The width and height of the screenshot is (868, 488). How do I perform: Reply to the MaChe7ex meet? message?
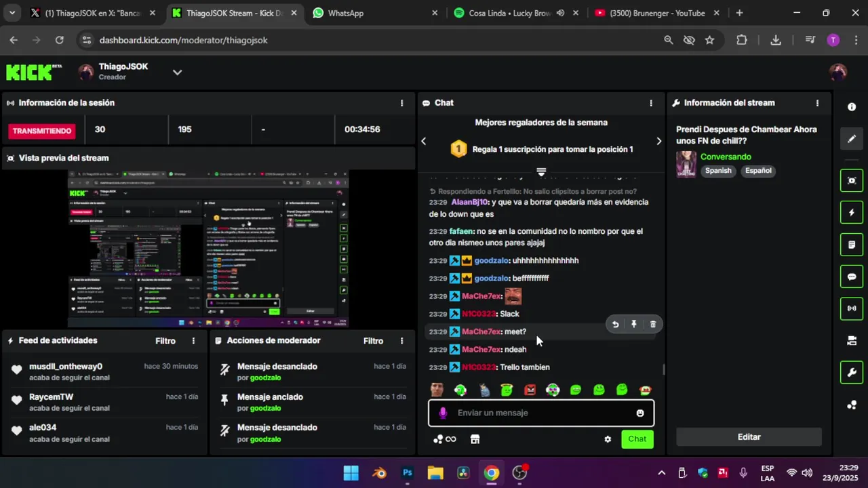pyautogui.click(x=615, y=324)
